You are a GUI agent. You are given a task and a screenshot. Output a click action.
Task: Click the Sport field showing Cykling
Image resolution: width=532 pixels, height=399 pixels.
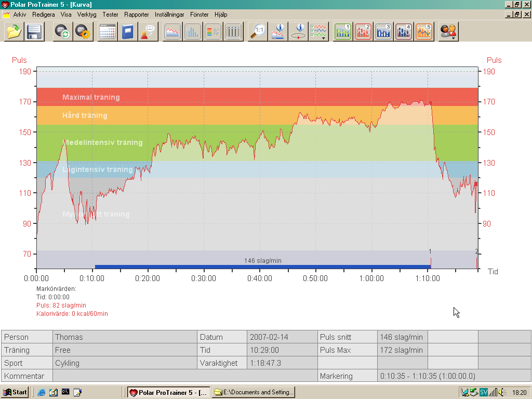125,363
